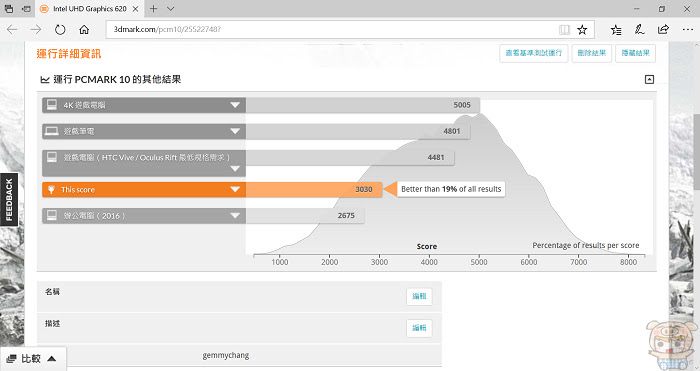700x371 pixels.
Task: Expand the 4K gaming PC score row
Action: coord(235,105)
